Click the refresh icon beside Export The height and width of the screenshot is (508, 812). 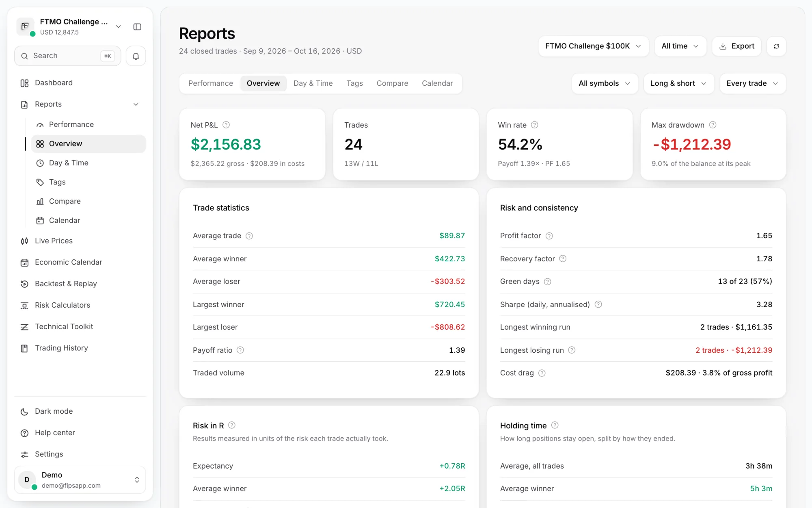(776, 46)
